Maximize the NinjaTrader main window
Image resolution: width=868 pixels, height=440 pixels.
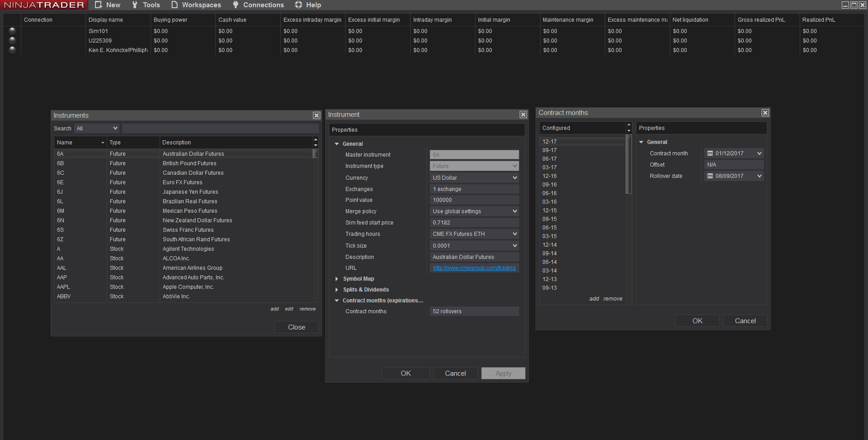point(854,5)
